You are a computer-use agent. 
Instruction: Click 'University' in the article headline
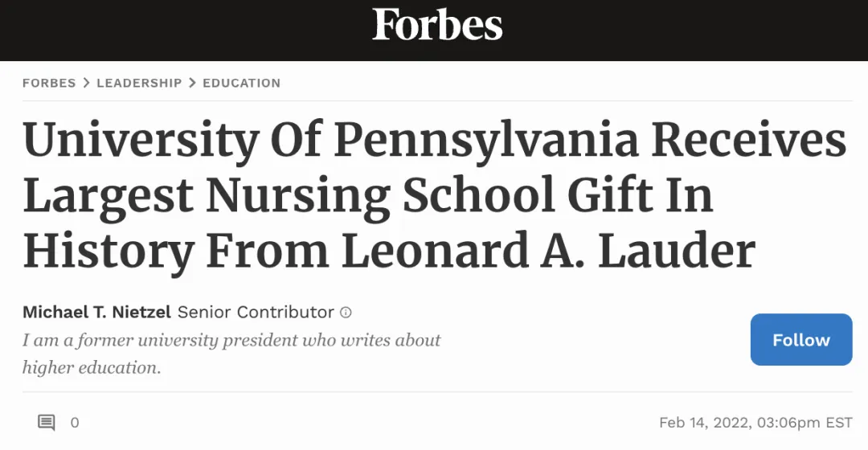pos(140,141)
